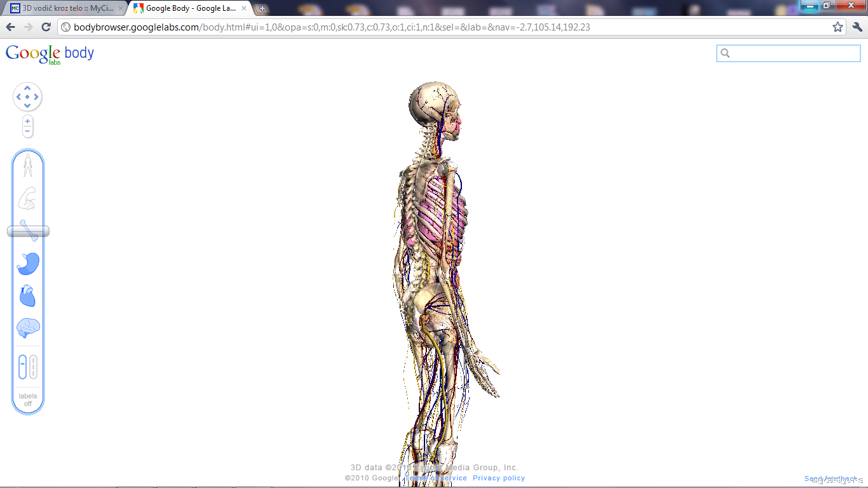Click the skeleton bone layer icon

[x=28, y=231]
